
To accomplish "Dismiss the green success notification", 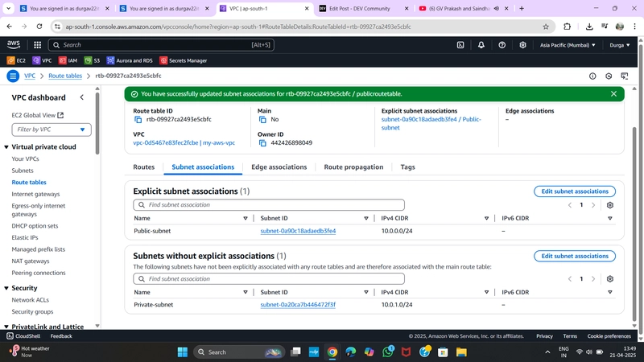I will click(613, 94).
